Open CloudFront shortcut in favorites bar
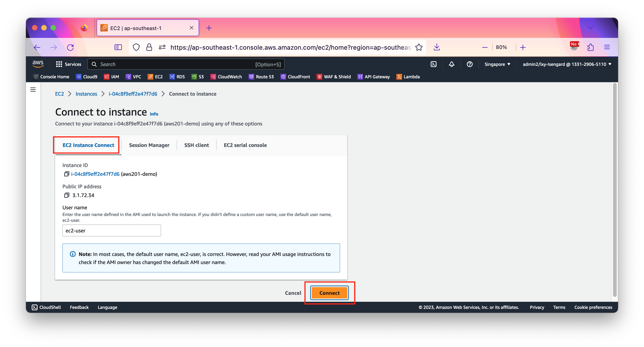 click(295, 77)
